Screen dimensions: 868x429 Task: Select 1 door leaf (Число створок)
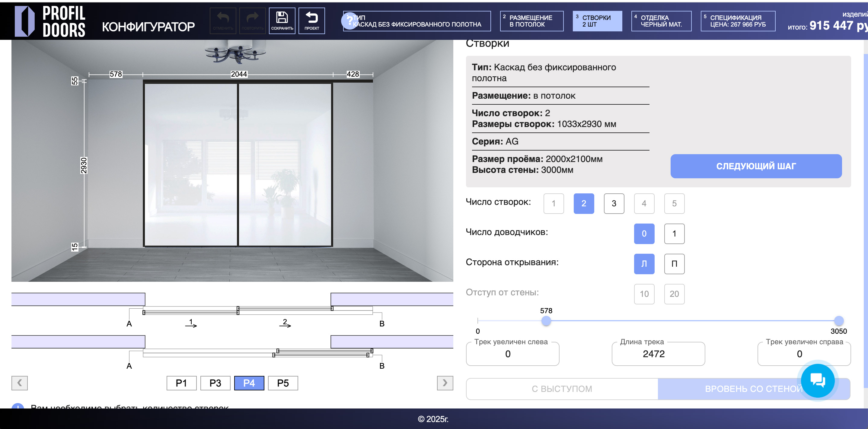coord(553,203)
